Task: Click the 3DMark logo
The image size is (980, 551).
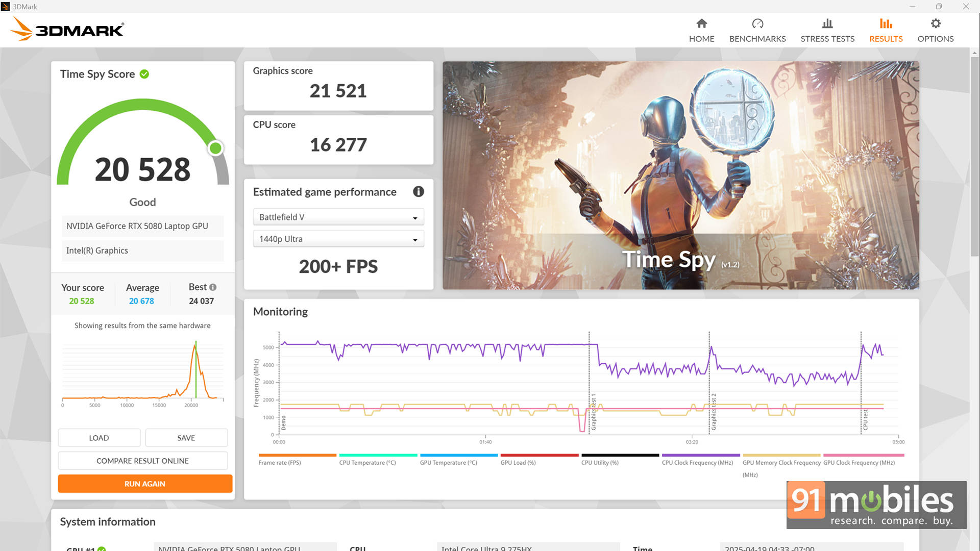Action: coord(67,29)
